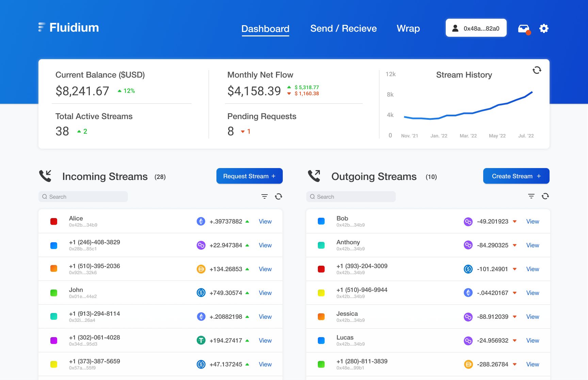
Task: View the +1 (246)-408-3829 stream
Action: click(265, 245)
